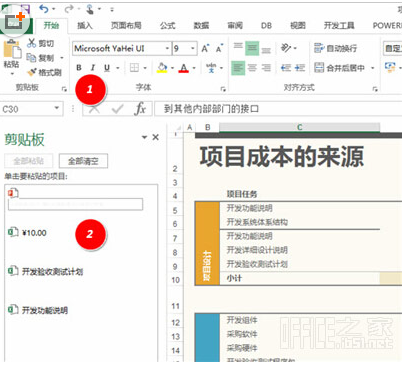The image size is (408, 371).
Task: Switch to the 视图 (View) tab
Action: [298, 25]
